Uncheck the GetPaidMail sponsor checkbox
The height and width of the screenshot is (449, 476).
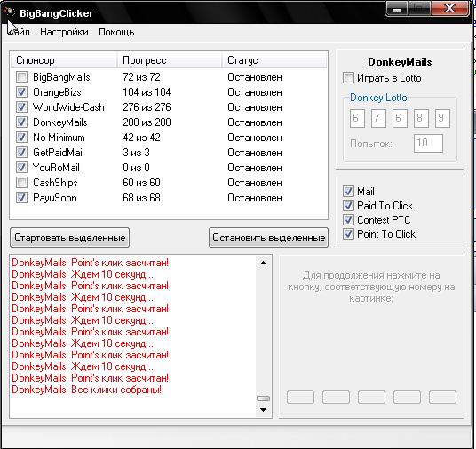tap(21, 152)
